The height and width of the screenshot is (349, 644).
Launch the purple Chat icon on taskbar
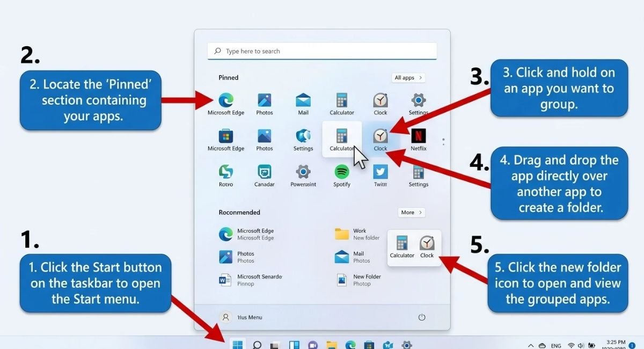313,345
